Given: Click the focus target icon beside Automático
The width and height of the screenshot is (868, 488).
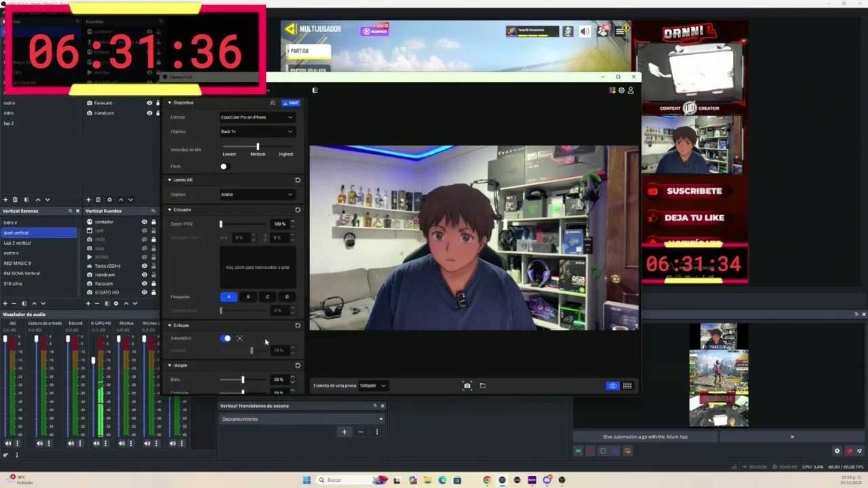Looking at the screenshot, I should click(239, 338).
